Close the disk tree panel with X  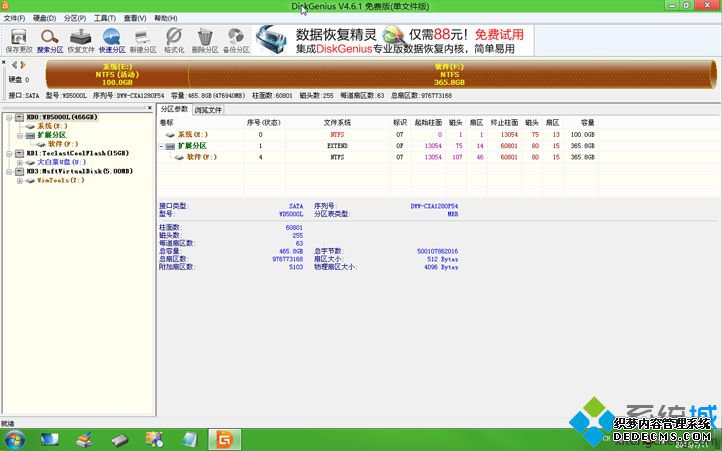tap(150, 108)
